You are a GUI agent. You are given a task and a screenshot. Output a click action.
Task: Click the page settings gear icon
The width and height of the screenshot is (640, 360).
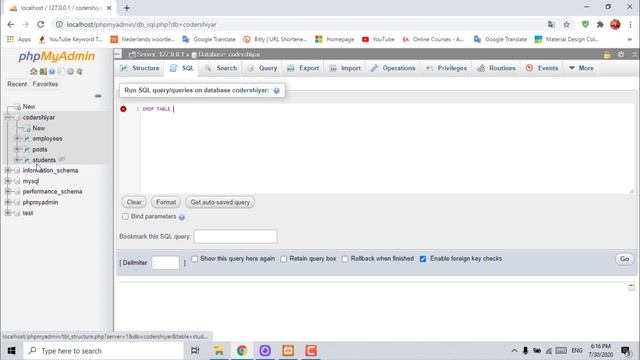[x=621, y=54]
